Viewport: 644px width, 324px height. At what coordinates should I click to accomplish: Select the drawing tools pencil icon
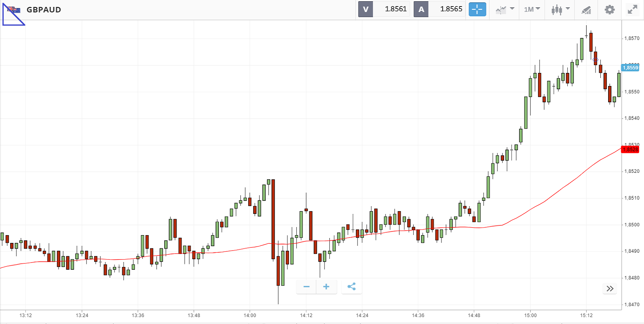click(x=586, y=10)
